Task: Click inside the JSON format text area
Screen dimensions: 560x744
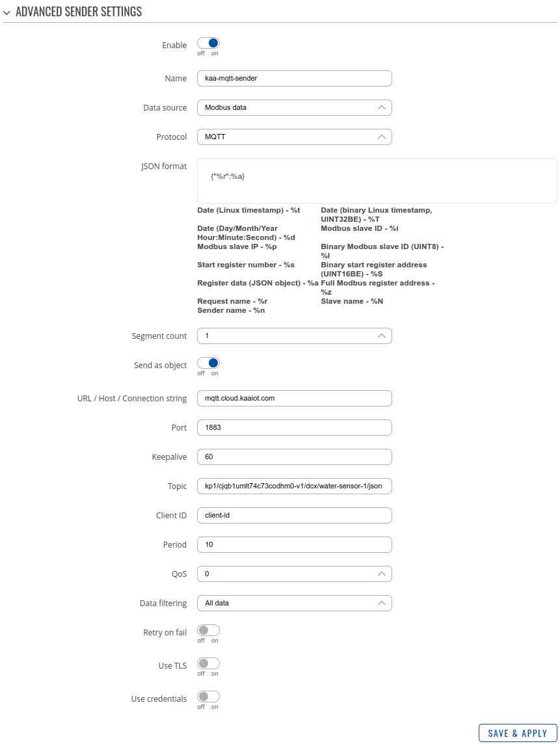Action: pos(377,180)
